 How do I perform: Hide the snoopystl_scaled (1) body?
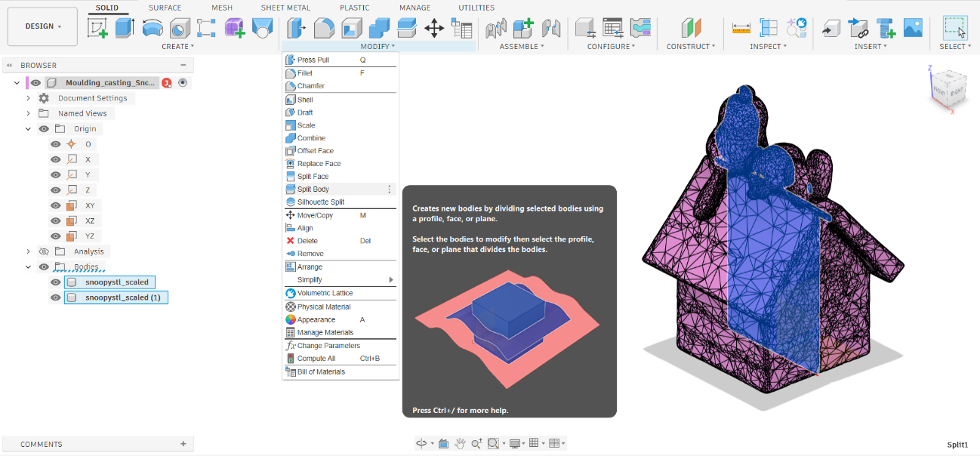[x=55, y=297]
